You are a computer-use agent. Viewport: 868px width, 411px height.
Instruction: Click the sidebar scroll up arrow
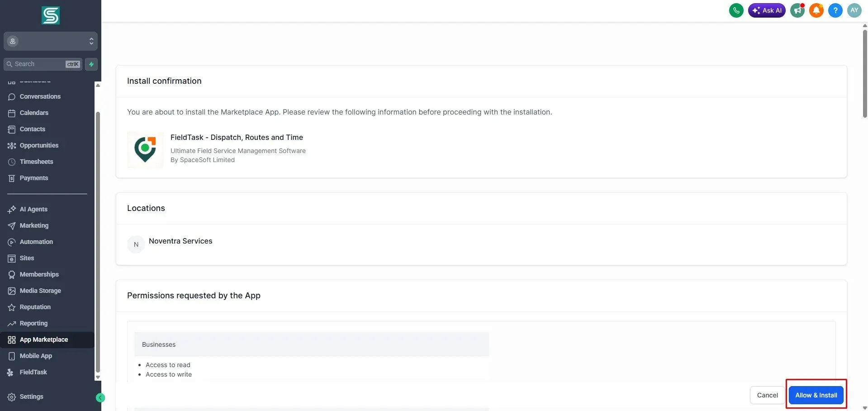(98, 85)
